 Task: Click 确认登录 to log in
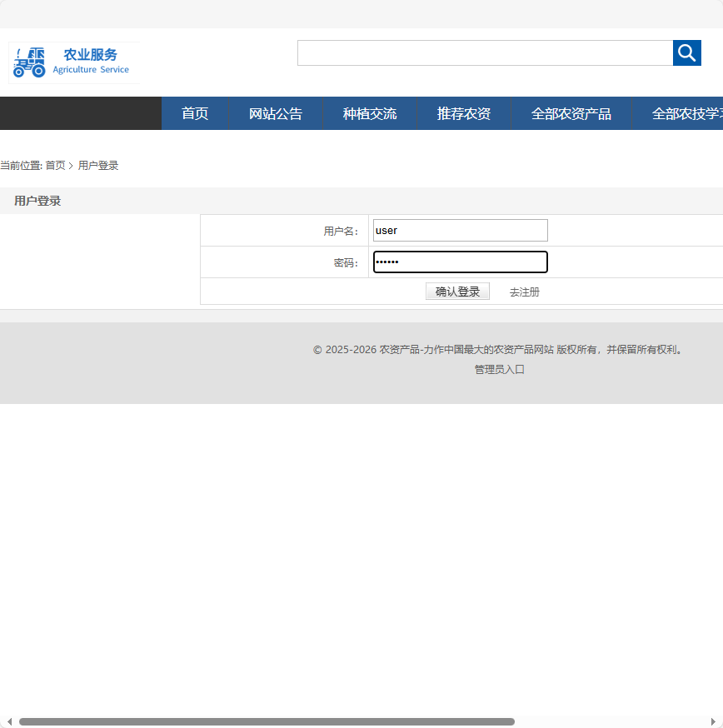457,291
